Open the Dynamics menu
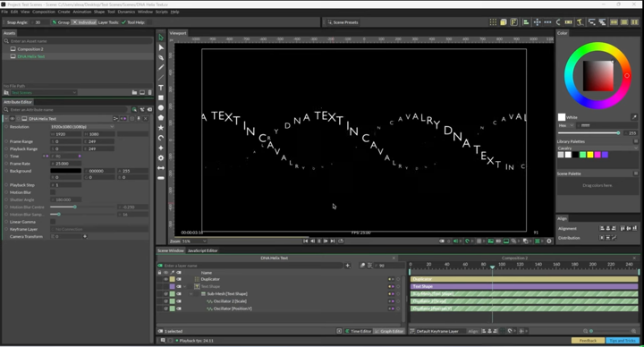 coord(126,12)
